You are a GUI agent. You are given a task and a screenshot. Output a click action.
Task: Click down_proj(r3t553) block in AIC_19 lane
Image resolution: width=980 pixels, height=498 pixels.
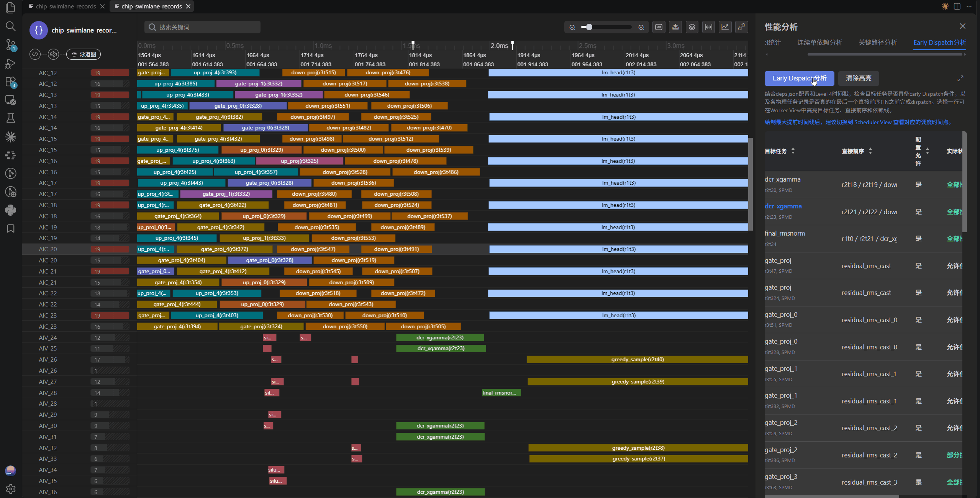pos(353,238)
